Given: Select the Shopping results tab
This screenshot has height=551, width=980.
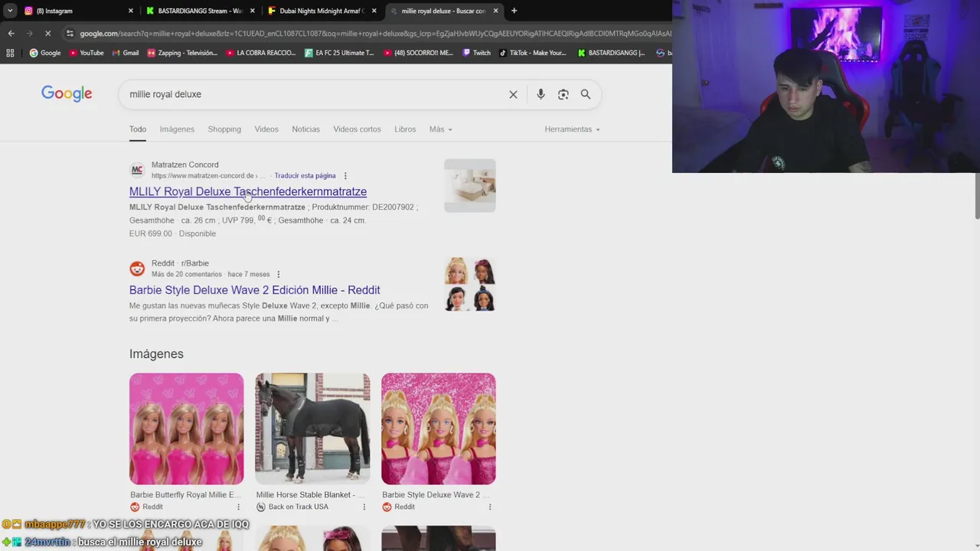Looking at the screenshot, I should coord(224,129).
